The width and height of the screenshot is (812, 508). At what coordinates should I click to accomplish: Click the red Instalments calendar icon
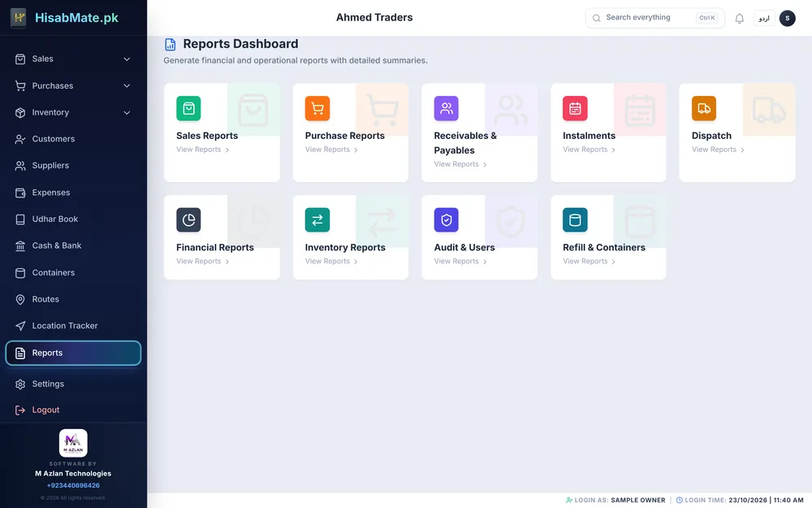(x=575, y=108)
